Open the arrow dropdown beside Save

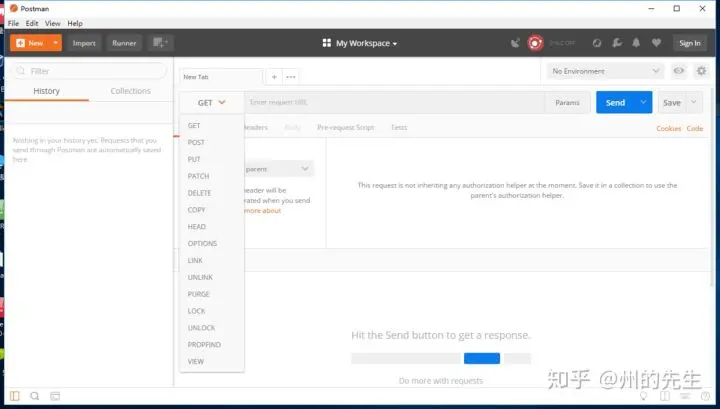pos(694,103)
